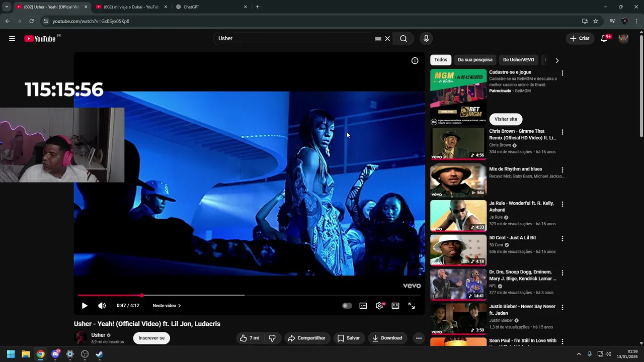Bookmark this page with star icon
This screenshot has height=362, width=644.
pyautogui.click(x=596, y=21)
